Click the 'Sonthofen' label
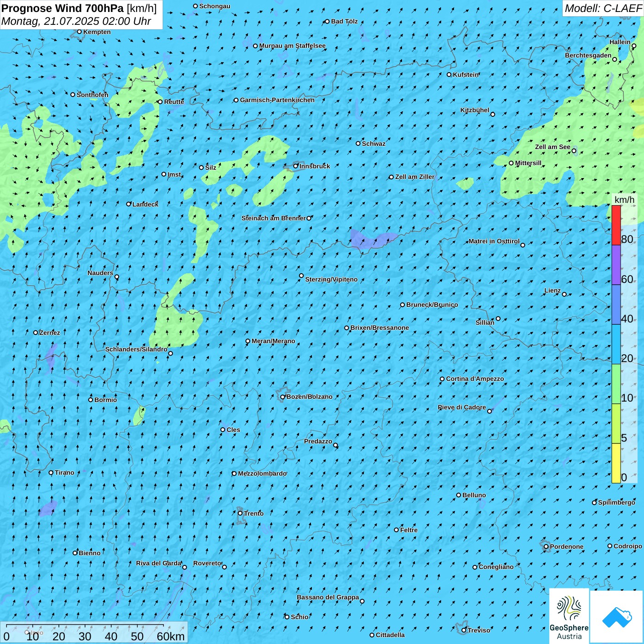 click(x=92, y=95)
